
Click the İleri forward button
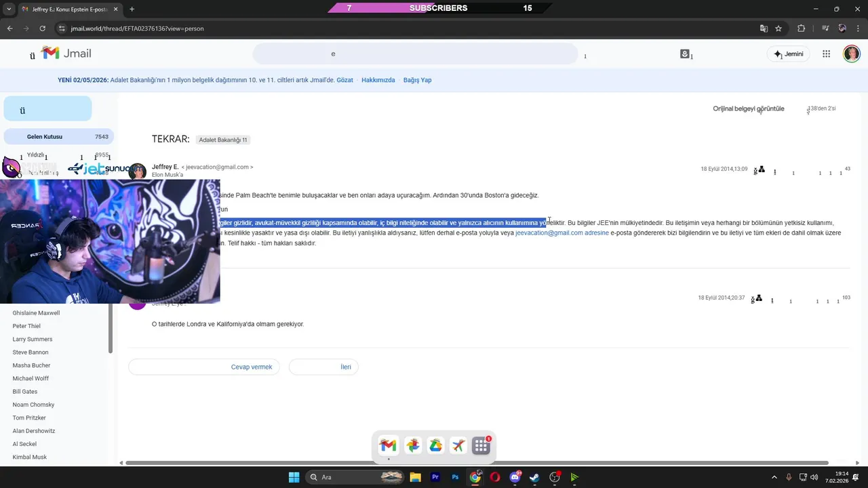323,367
